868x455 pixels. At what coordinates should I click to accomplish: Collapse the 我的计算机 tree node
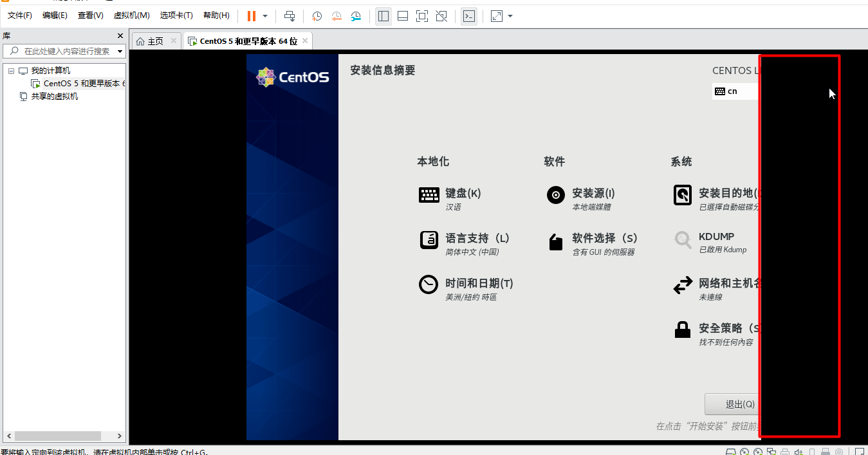point(11,71)
